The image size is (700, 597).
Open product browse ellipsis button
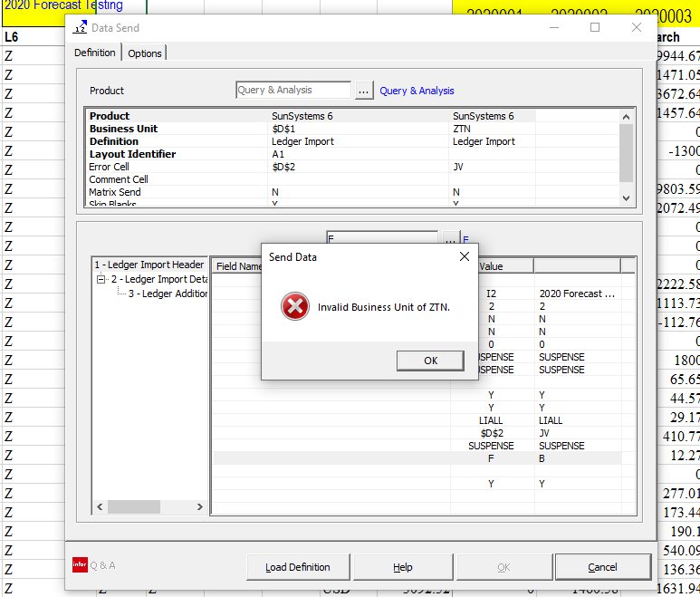tap(364, 91)
